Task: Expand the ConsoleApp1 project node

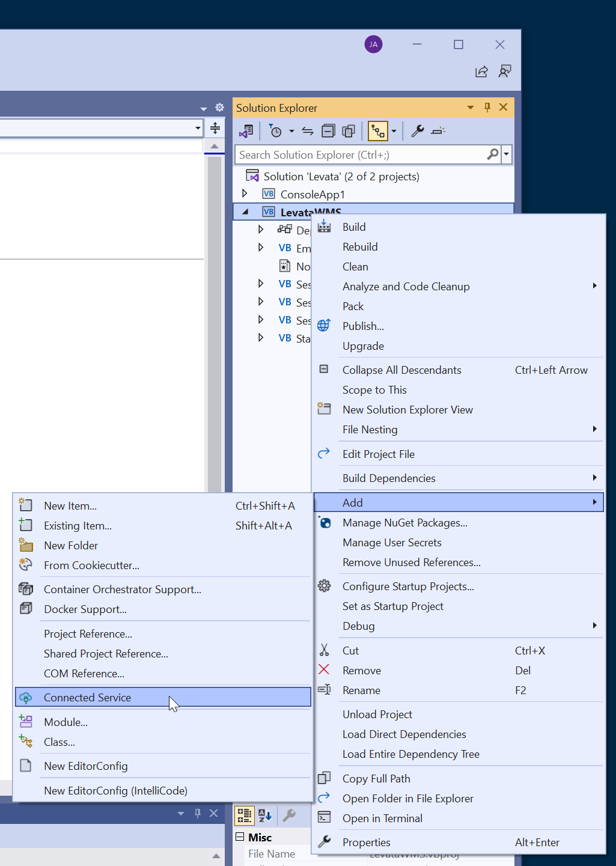Action: [x=245, y=194]
